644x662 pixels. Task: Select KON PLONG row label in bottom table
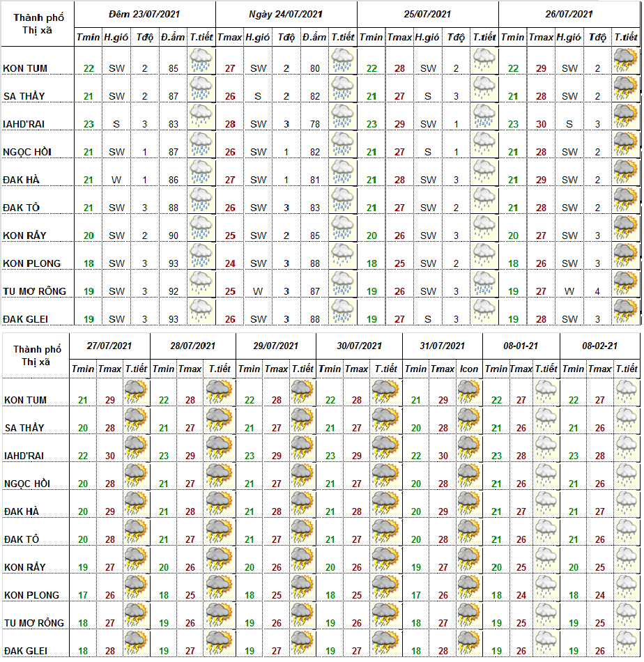[x=33, y=595]
